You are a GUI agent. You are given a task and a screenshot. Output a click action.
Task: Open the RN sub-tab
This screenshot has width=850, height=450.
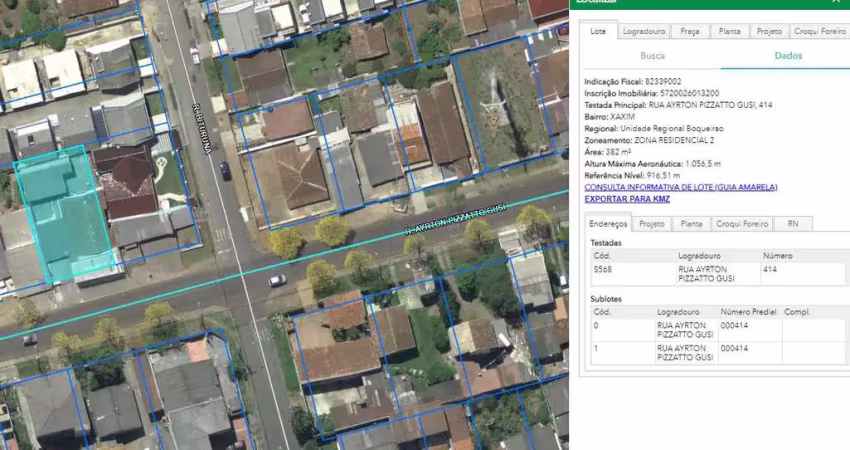tap(792, 224)
